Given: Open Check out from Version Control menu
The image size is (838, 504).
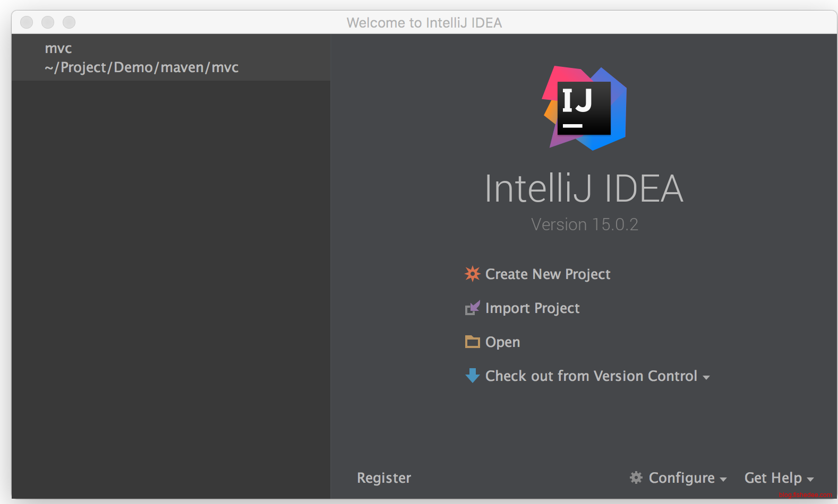Looking at the screenshot, I should (x=591, y=376).
